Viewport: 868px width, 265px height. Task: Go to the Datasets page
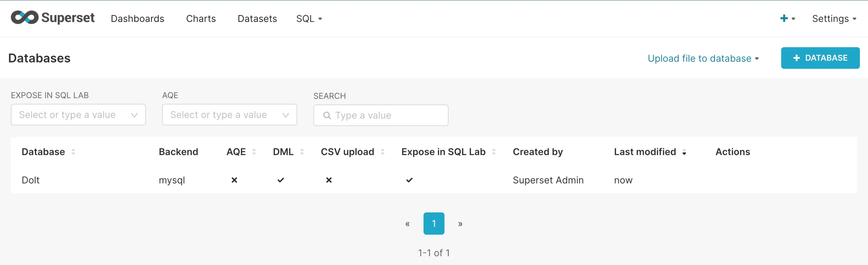point(257,19)
